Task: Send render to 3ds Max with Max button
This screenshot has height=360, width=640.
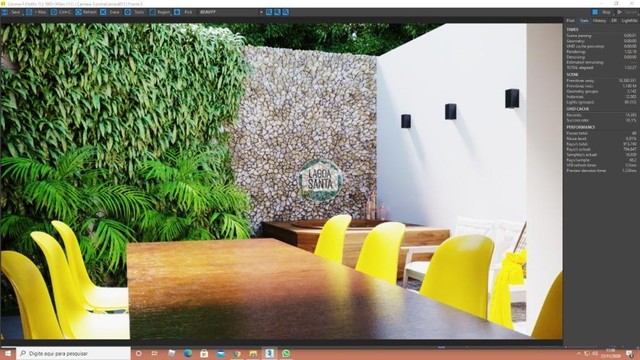Action: (x=36, y=12)
